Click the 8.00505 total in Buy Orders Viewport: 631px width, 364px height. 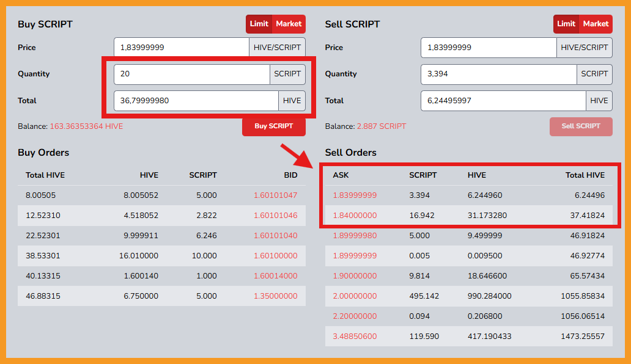point(40,195)
